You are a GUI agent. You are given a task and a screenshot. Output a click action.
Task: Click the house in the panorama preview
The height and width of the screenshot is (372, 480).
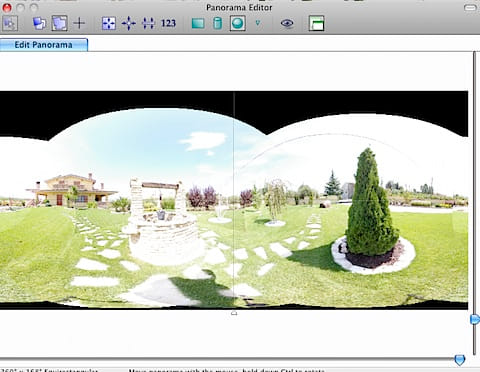[x=71, y=190]
